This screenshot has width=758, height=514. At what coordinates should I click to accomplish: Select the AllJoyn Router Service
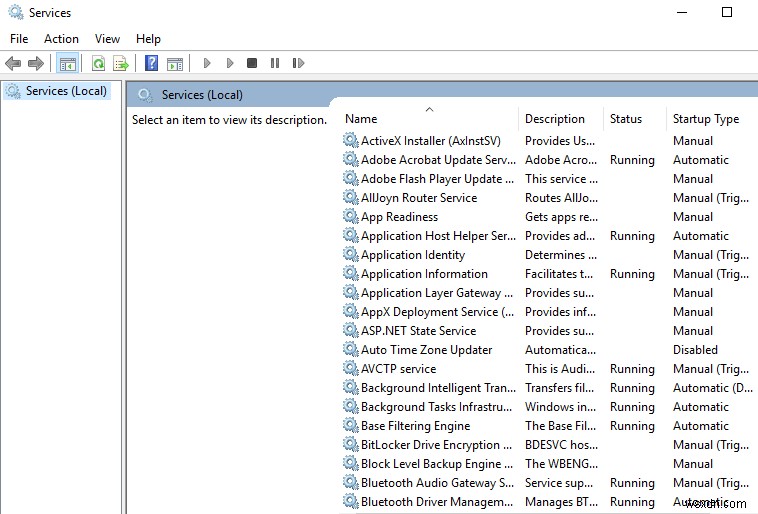click(549, 198)
